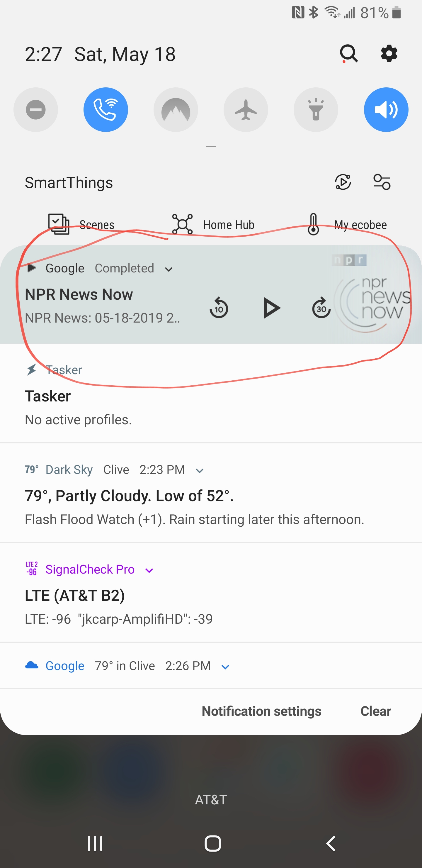Tap the quick settings panel drag handle
This screenshot has height=868, width=422.
(211, 147)
